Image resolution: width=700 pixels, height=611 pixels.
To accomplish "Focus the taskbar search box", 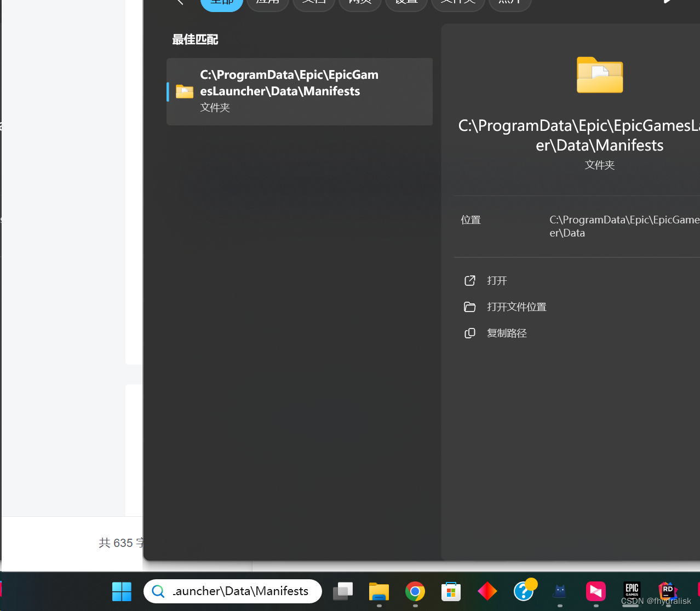I will [233, 591].
